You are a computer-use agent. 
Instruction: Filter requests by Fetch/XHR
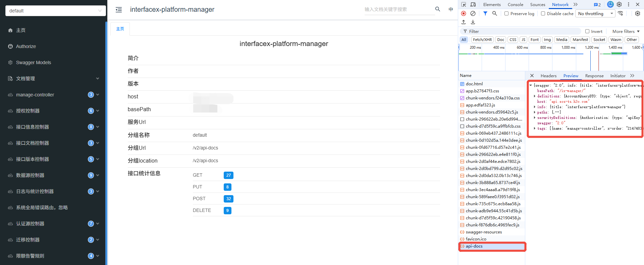click(482, 40)
